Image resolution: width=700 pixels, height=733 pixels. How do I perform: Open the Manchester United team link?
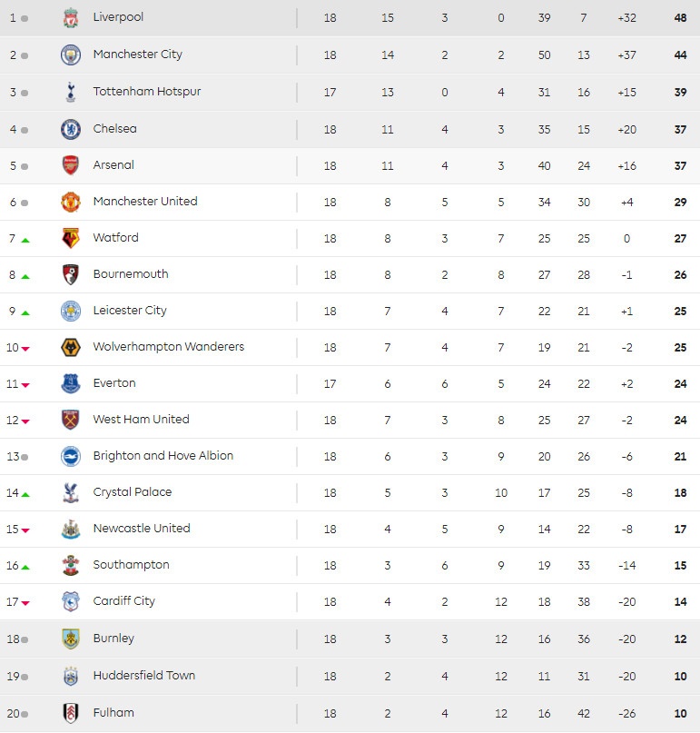[144, 202]
